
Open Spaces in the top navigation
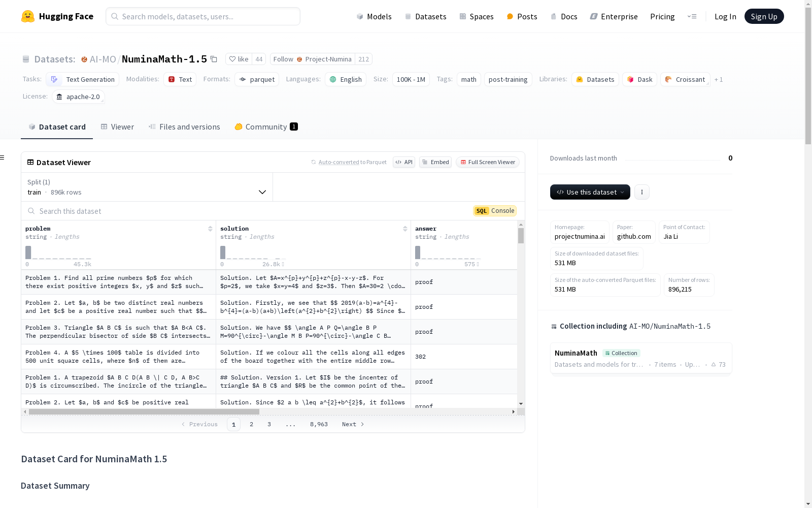click(477, 16)
